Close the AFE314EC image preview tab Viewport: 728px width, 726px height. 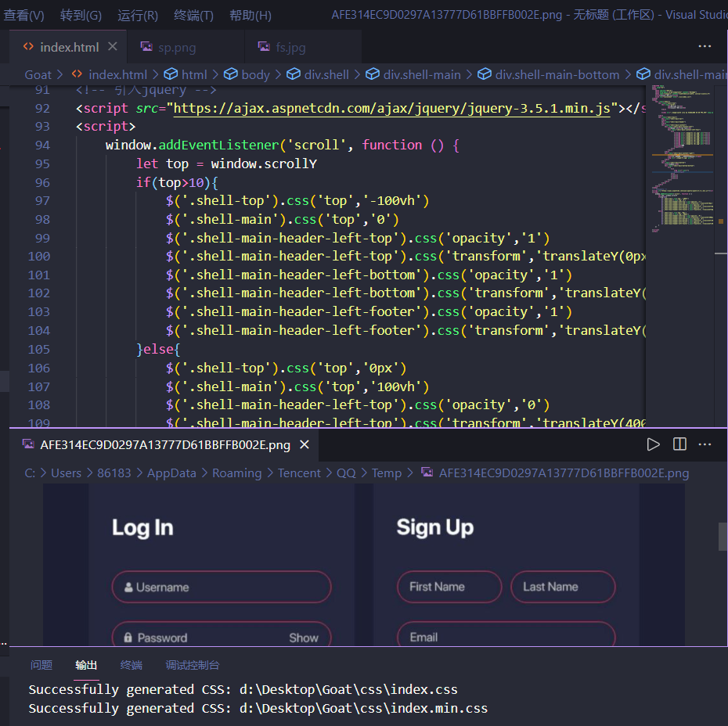tap(305, 444)
